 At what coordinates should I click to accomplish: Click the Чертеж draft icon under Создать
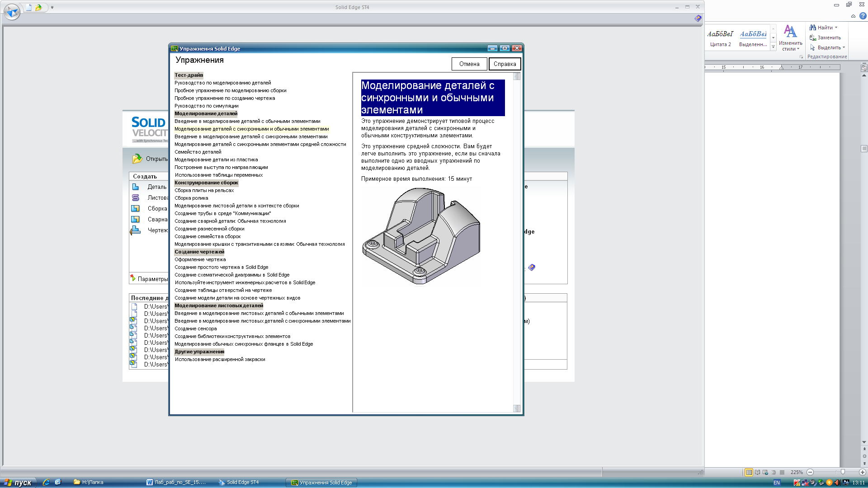click(x=135, y=230)
